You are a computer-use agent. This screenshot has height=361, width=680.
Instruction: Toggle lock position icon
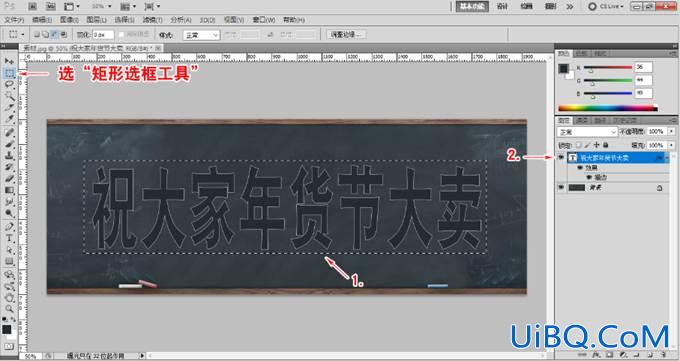coord(596,145)
